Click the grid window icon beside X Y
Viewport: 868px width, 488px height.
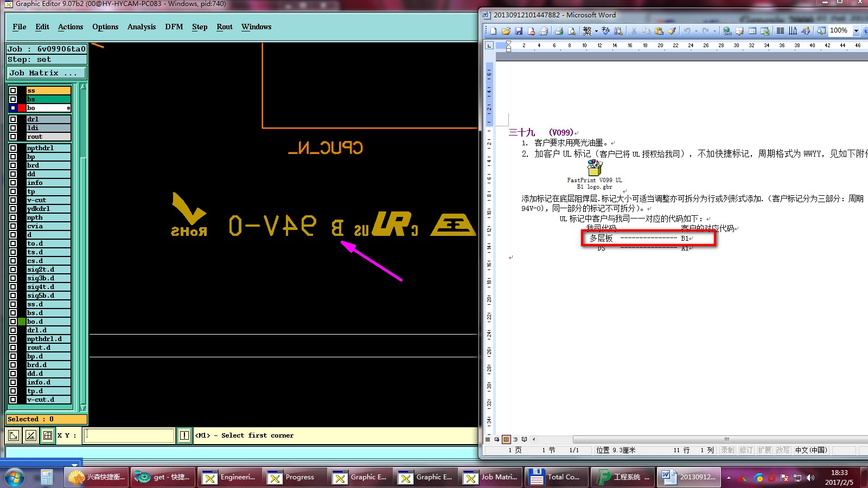[x=48, y=435]
